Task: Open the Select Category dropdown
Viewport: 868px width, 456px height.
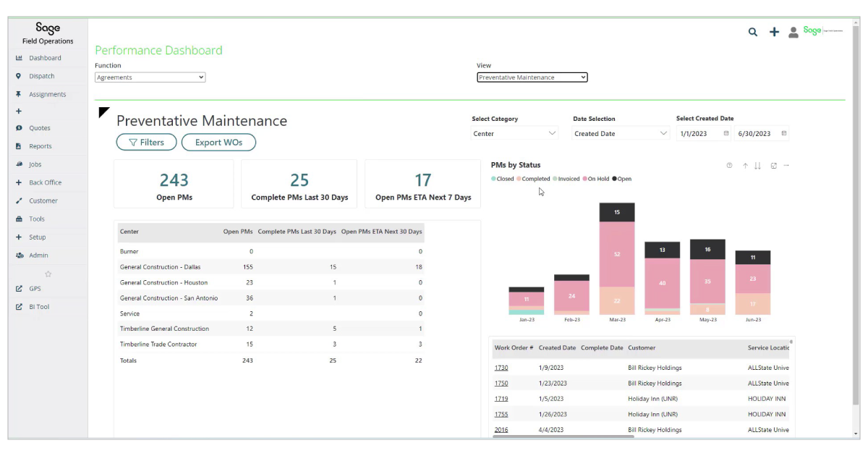Action: tap(515, 133)
